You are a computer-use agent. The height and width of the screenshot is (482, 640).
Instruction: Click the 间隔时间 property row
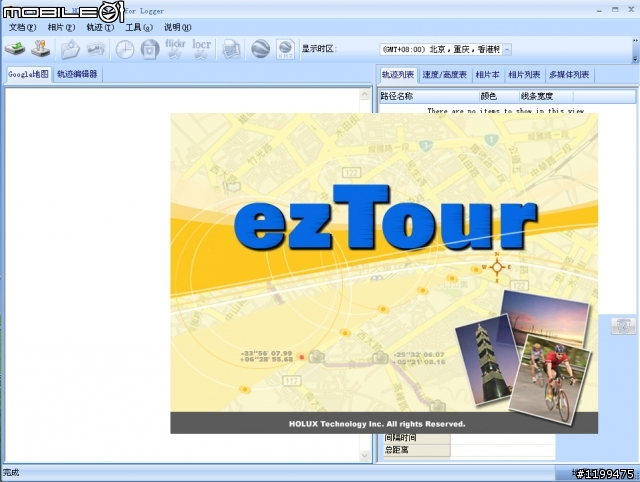click(x=469, y=438)
